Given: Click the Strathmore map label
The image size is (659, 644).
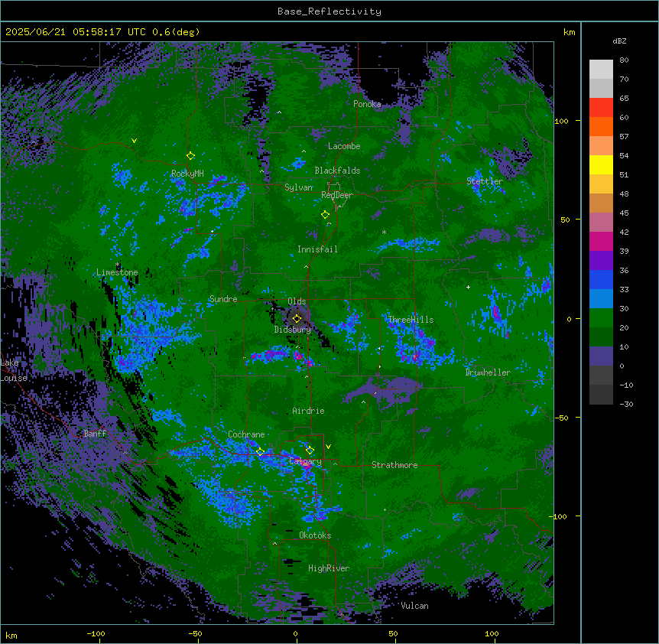Looking at the screenshot, I should pos(394,465).
